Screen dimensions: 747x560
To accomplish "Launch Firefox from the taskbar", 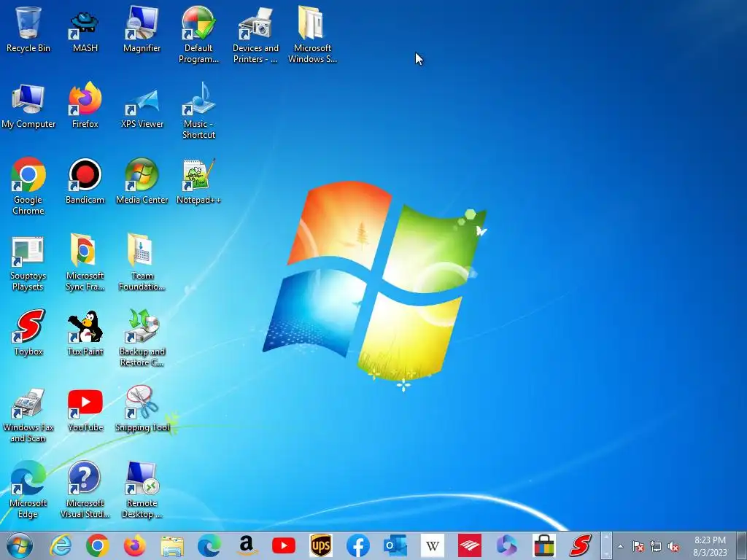I will (135, 545).
